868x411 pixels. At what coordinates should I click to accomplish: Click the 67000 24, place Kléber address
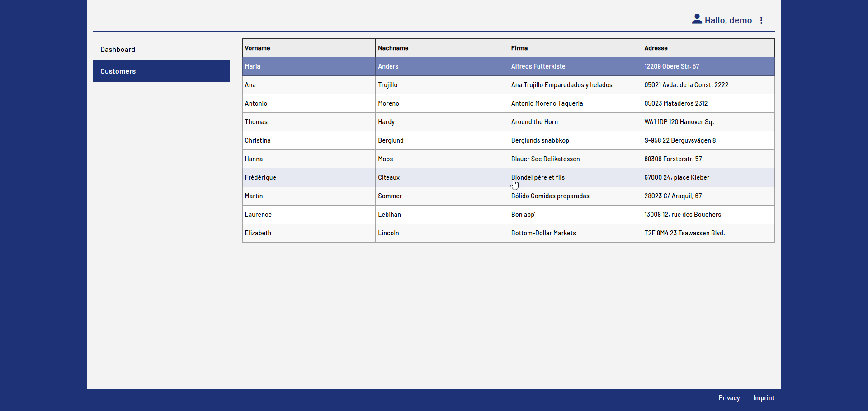[676, 177]
